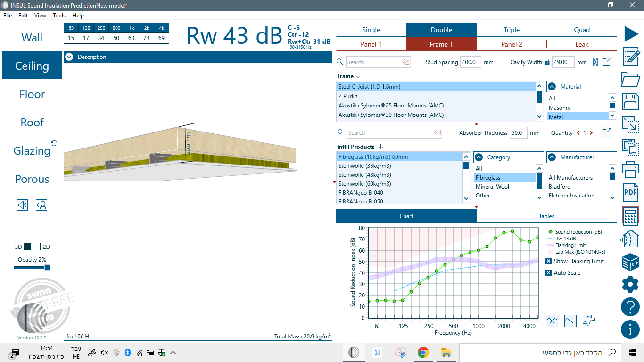Open the Tables tab
The height and width of the screenshot is (362, 644).
coord(546,216)
